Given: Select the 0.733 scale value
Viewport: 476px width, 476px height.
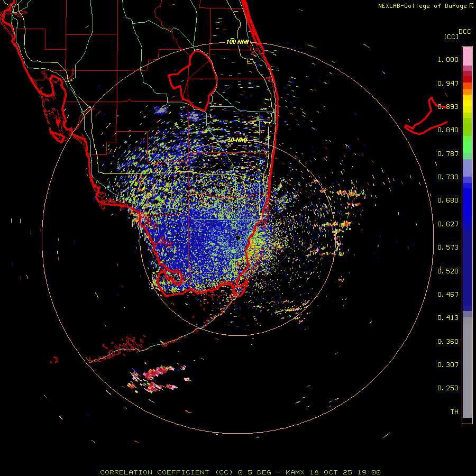Looking at the screenshot, I should tap(448, 177).
